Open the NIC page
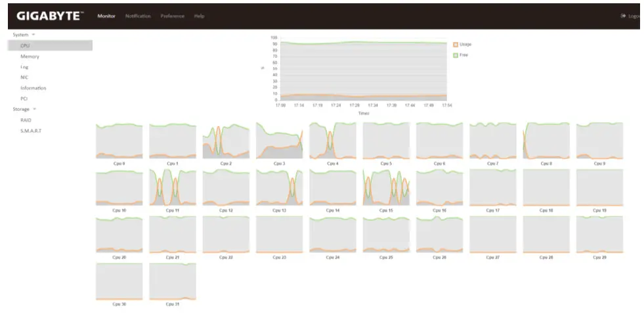Screen dimensions: 644x316 (24, 77)
